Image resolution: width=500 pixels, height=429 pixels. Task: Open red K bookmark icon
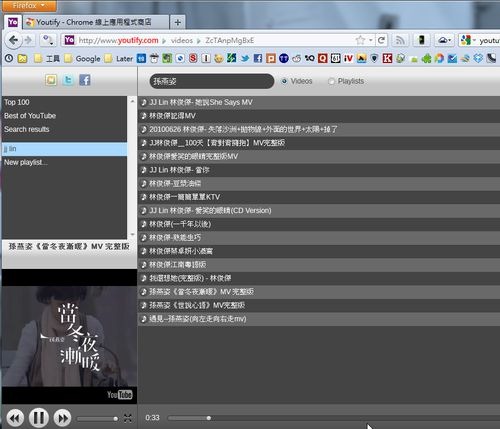387,59
